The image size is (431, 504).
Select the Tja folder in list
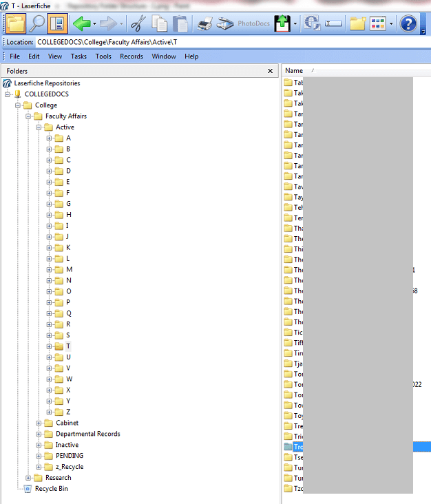click(x=298, y=364)
